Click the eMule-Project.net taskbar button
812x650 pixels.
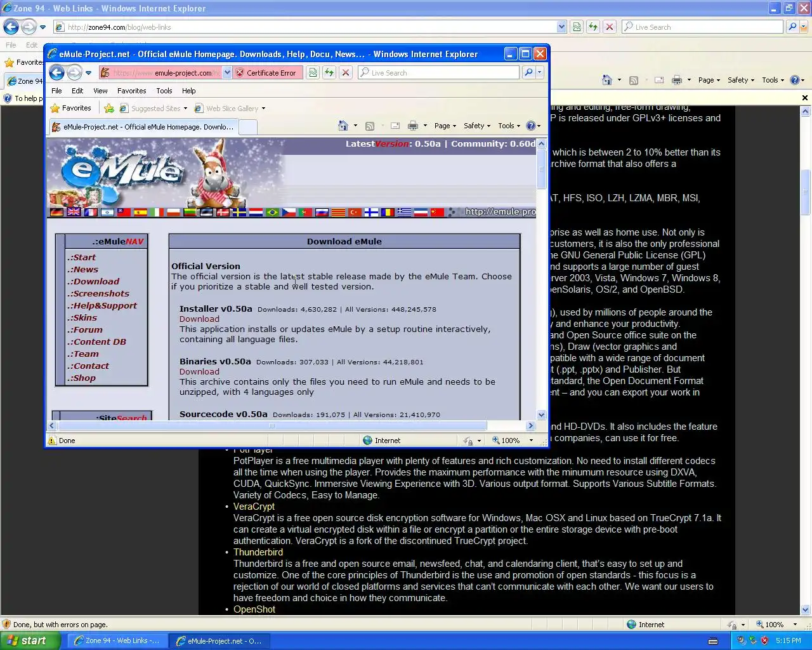click(220, 640)
